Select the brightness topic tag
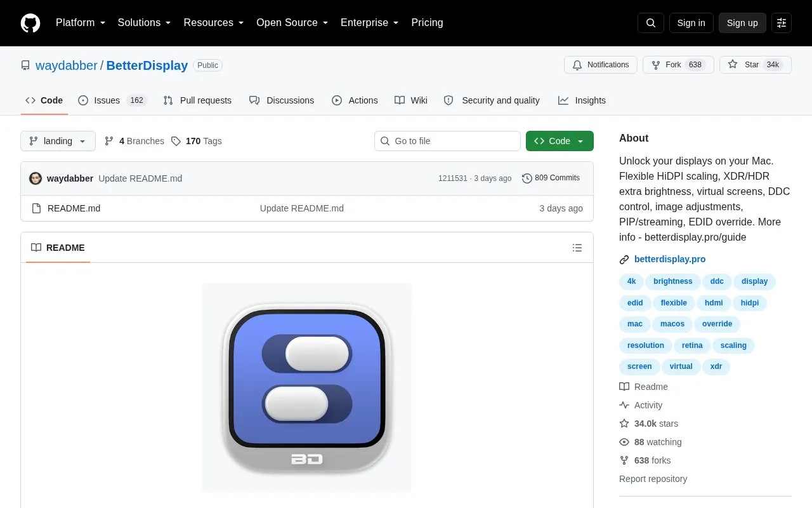 (x=673, y=281)
